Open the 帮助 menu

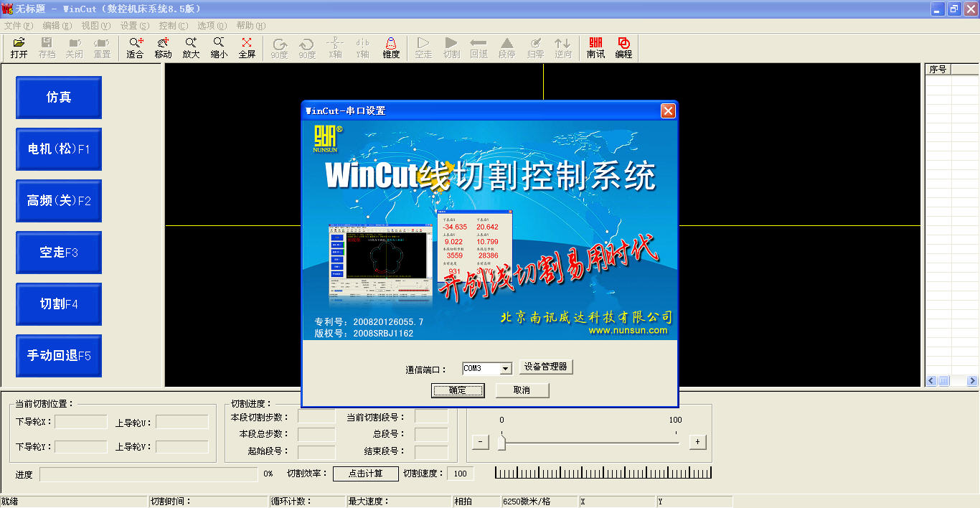click(250, 25)
